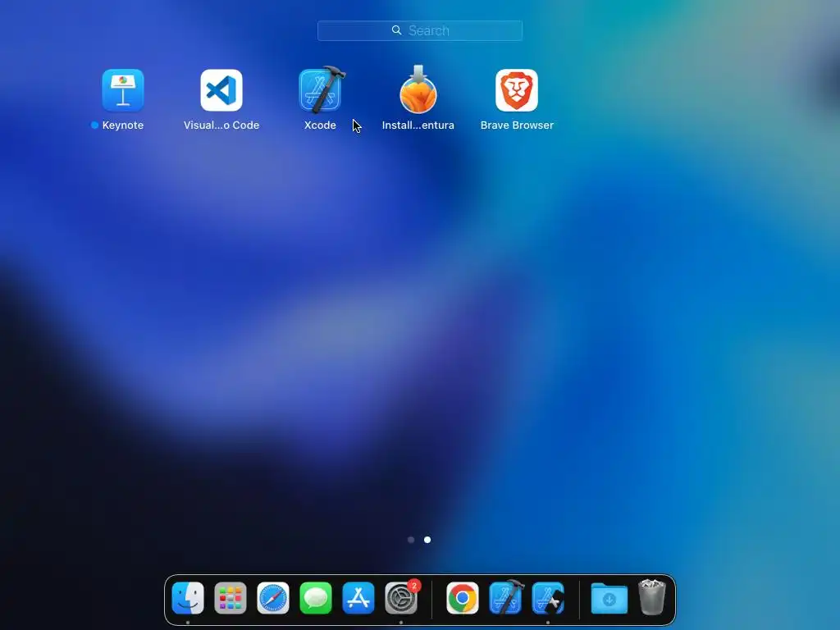
Task: Open Messages from the Dock
Action: (x=316, y=598)
